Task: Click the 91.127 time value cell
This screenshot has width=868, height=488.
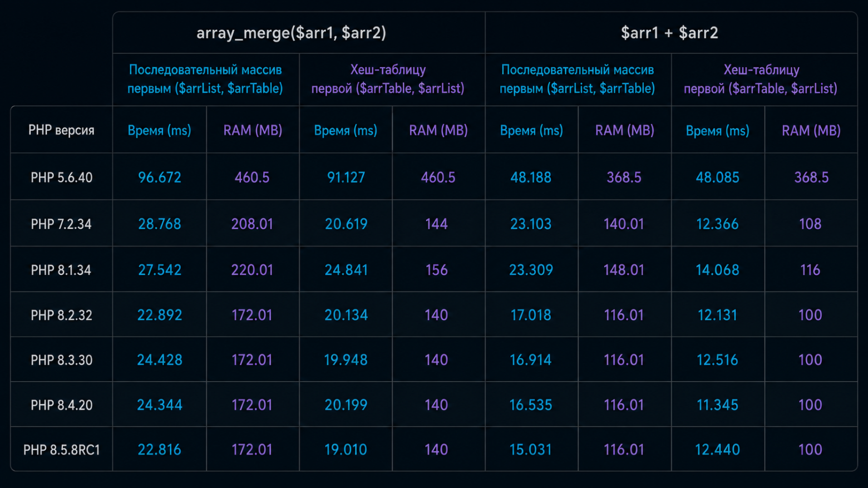Action: click(x=346, y=177)
